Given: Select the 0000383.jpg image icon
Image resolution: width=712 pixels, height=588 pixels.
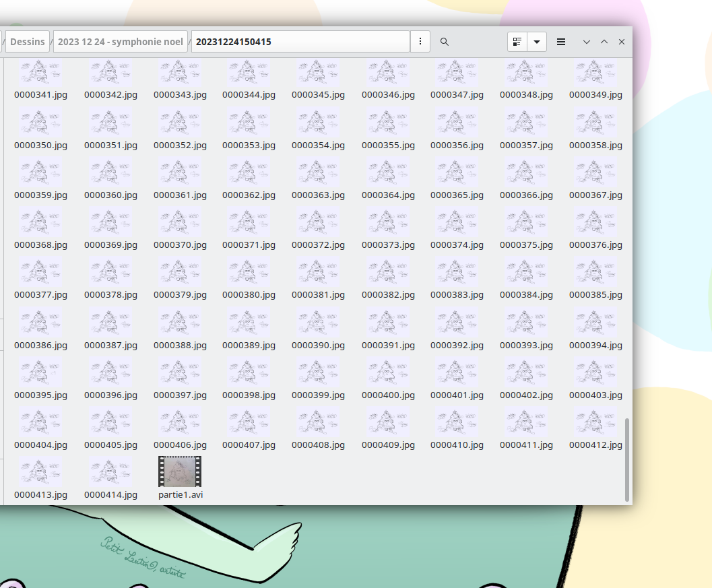Looking at the screenshot, I should click(x=456, y=272).
